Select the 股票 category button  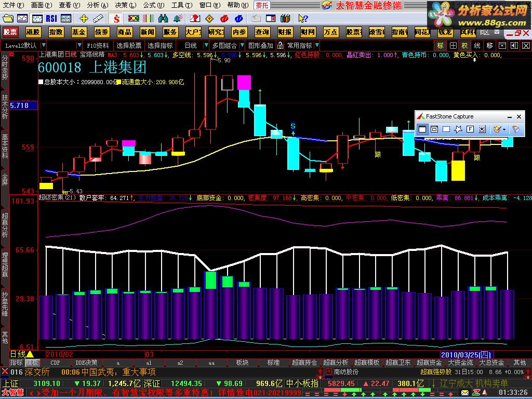click(10, 32)
